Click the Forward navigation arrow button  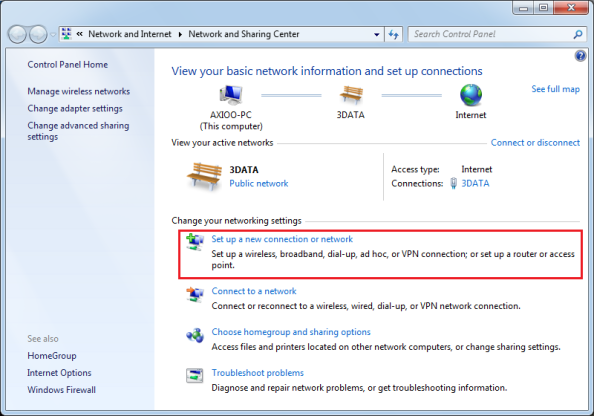pos(38,34)
